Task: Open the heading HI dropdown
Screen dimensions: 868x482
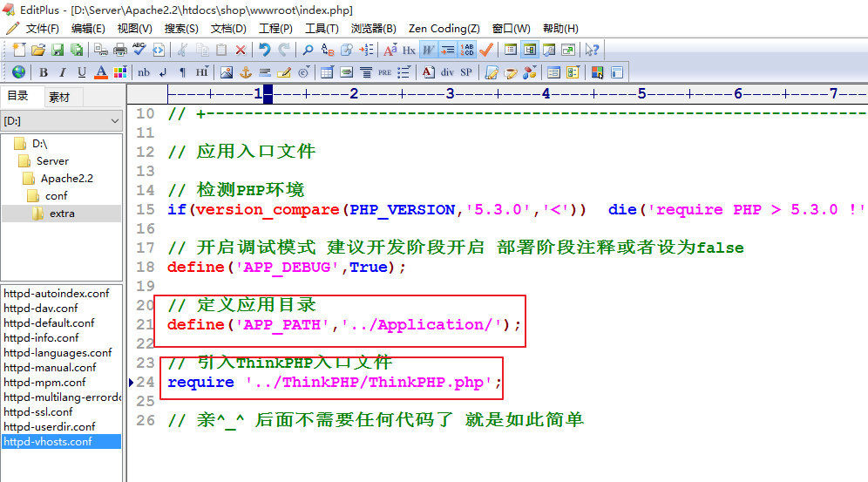Action: point(201,72)
